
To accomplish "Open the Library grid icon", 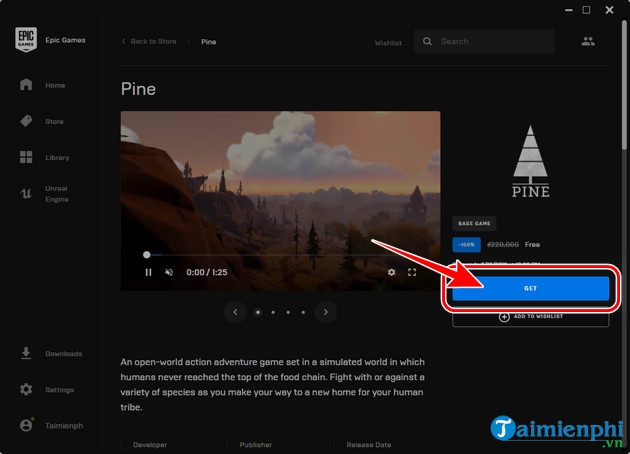I will pos(26,157).
